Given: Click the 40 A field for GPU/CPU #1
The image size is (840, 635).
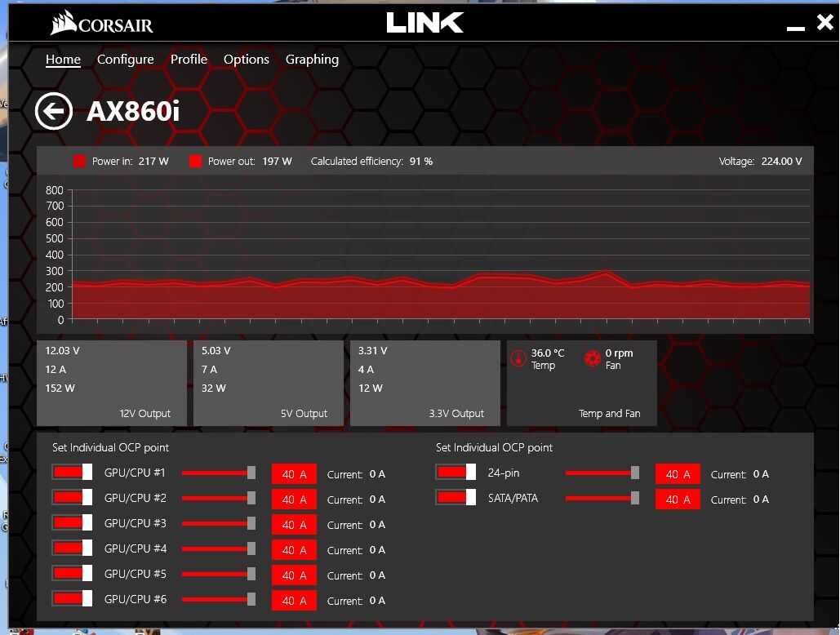Looking at the screenshot, I should pos(294,474).
